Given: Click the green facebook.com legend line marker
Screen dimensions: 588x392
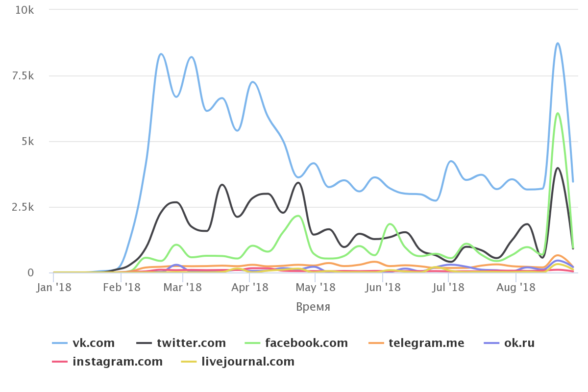Looking at the screenshot, I should coord(252,343).
